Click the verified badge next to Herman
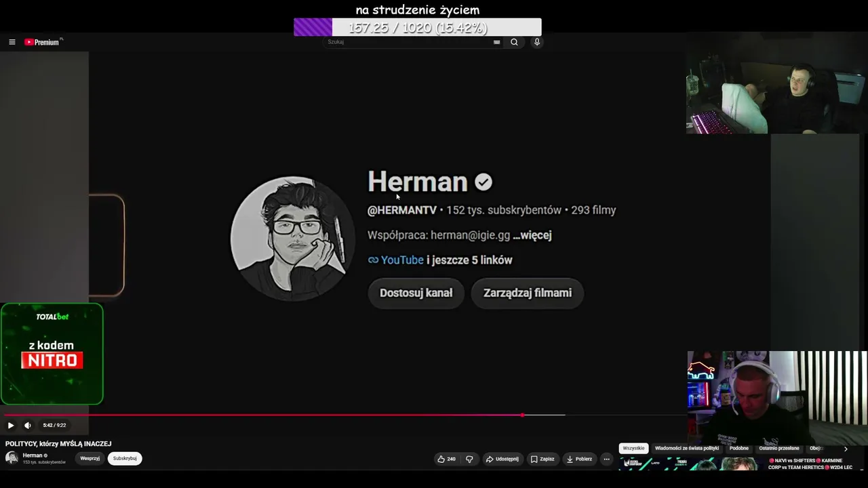Screen dimensions: 868x488 [x=484, y=182]
